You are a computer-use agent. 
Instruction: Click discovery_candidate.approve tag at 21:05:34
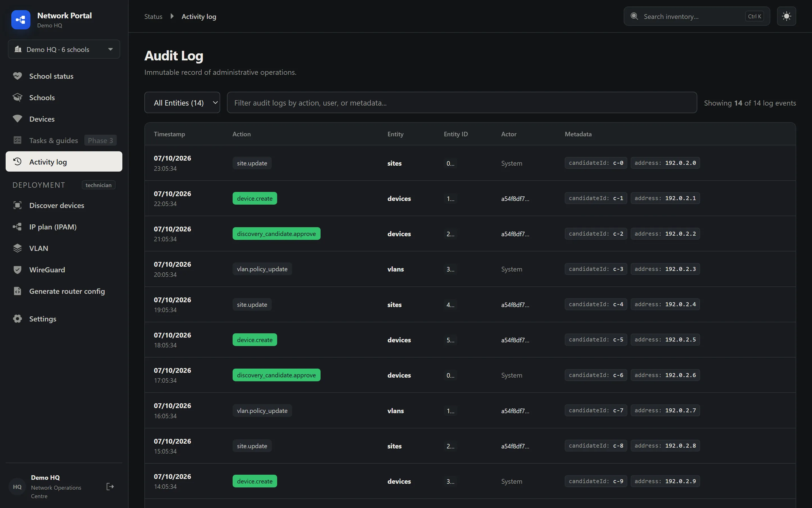(x=276, y=234)
